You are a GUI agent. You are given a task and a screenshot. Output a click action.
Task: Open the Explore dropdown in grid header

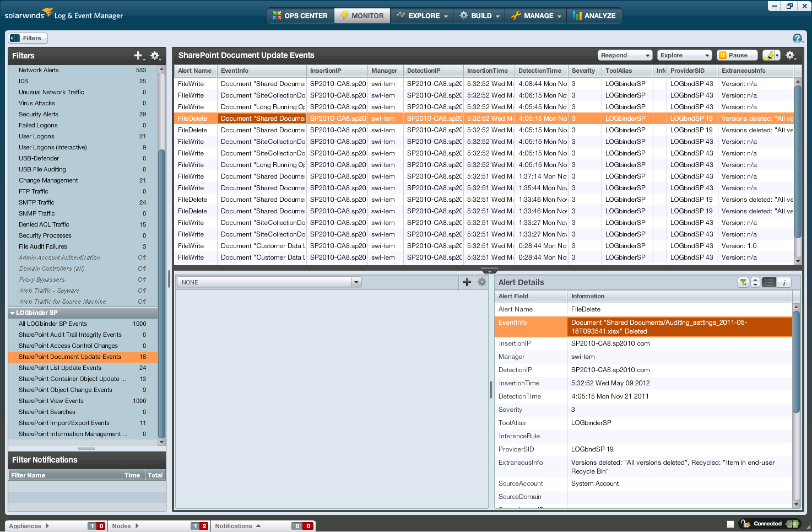click(685, 55)
